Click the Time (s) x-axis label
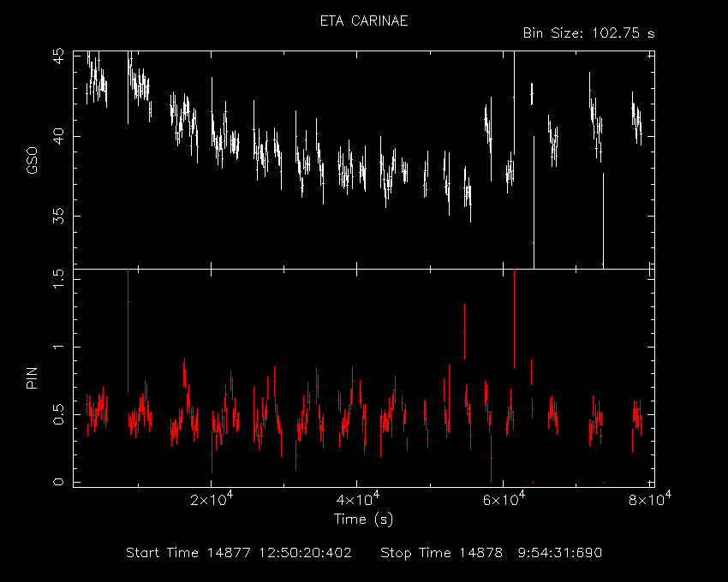This screenshot has width=728, height=582. click(363, 519)
